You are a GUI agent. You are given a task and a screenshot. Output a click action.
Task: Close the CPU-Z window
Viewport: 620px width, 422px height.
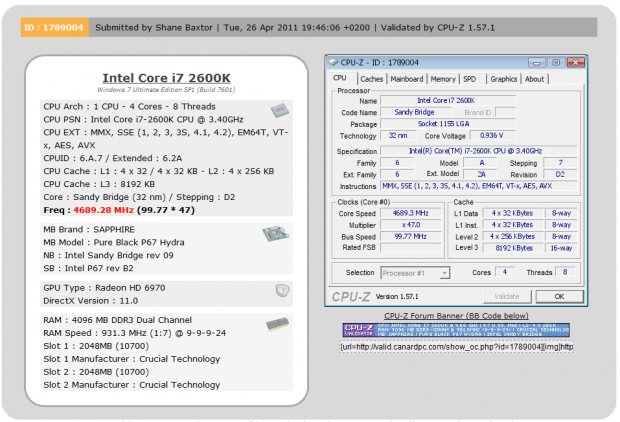[576, 62]
